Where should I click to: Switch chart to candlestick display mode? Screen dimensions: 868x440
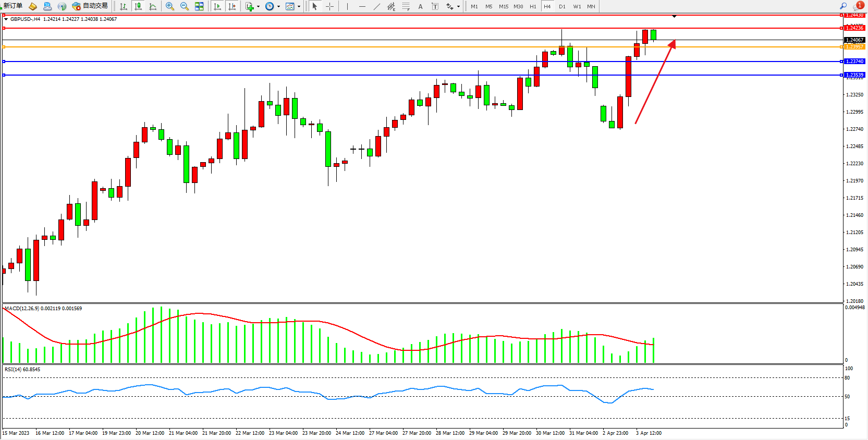click(138, 6)
